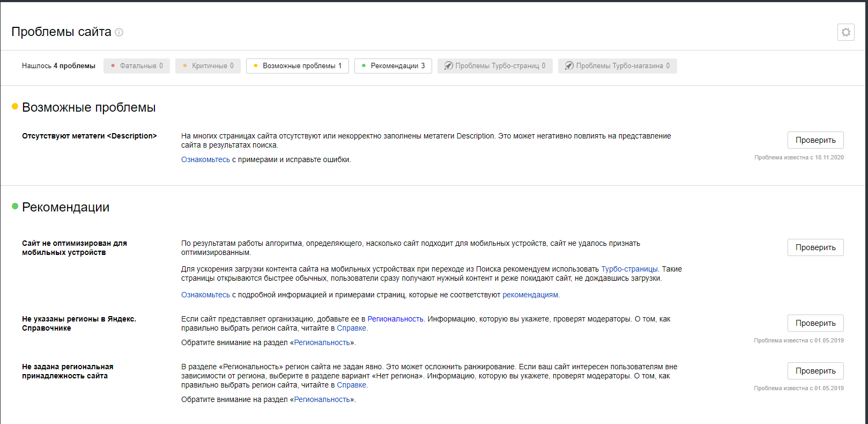Image resolution: width=868 pixels, height=424 pixels.
Task: Show the Проблемы Турбо-магазина filter
Action: (617, 66)
